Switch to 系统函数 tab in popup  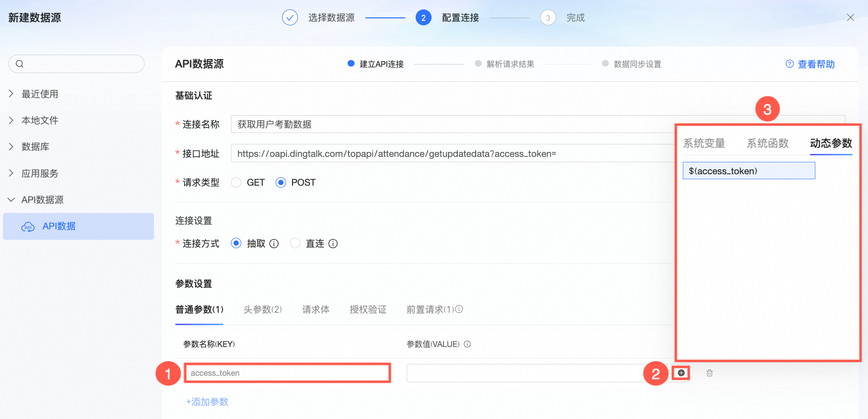click(768, 143)
